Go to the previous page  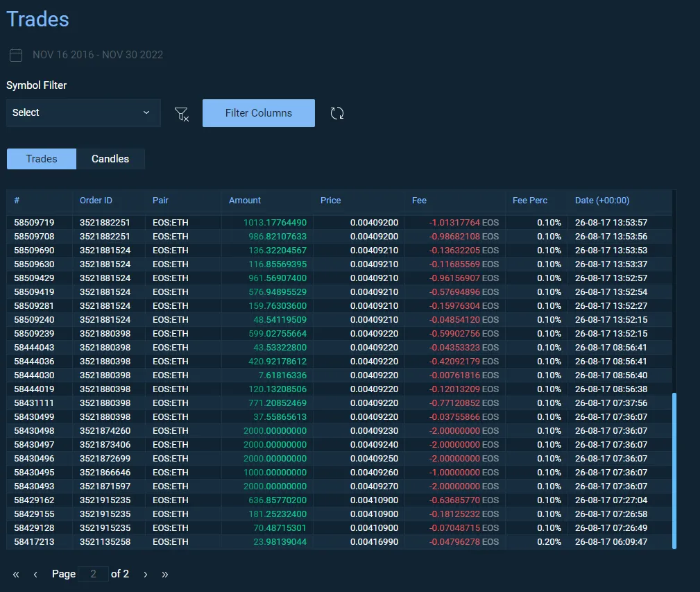[35, 575]
